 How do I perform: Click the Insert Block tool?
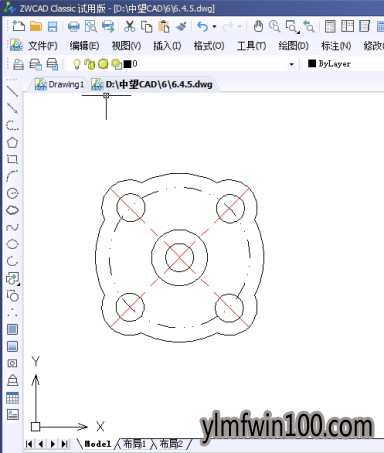click(13, 279)
